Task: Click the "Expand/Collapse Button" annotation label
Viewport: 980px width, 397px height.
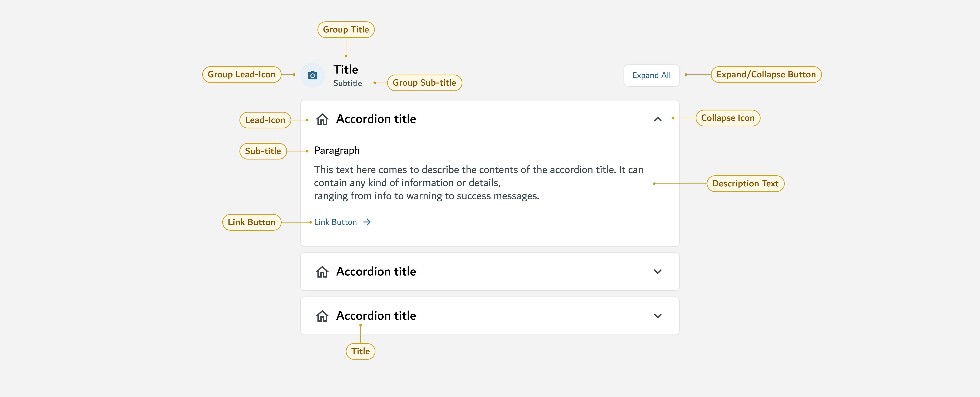Action: [766, 75]
